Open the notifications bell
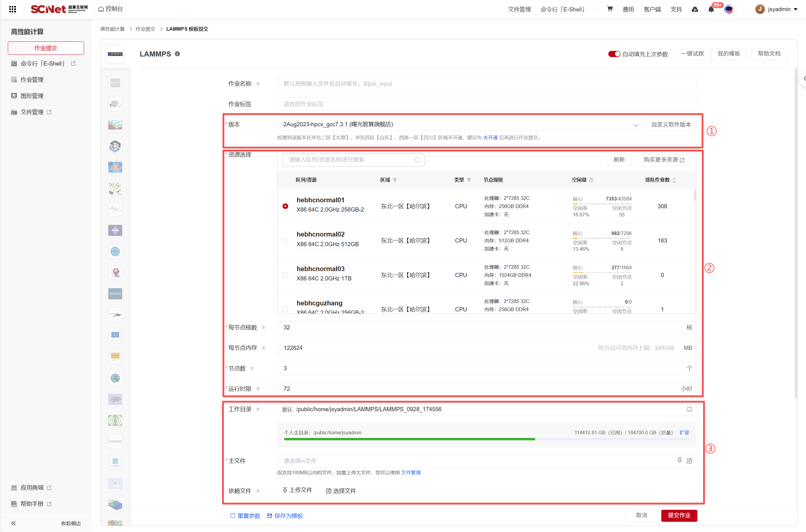The width and height of the screenshot is (806, 532). pyautogui.click(x=711, y=10)
